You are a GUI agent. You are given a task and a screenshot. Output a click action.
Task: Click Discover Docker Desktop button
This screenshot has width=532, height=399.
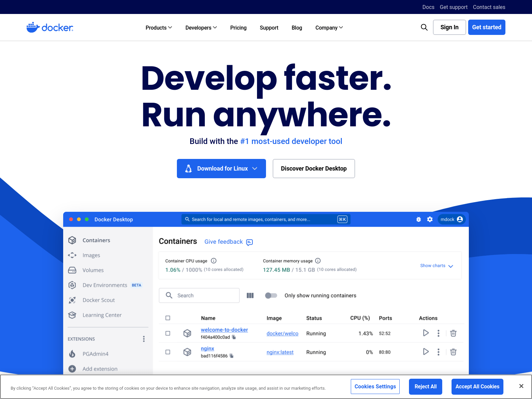point(314,169)
